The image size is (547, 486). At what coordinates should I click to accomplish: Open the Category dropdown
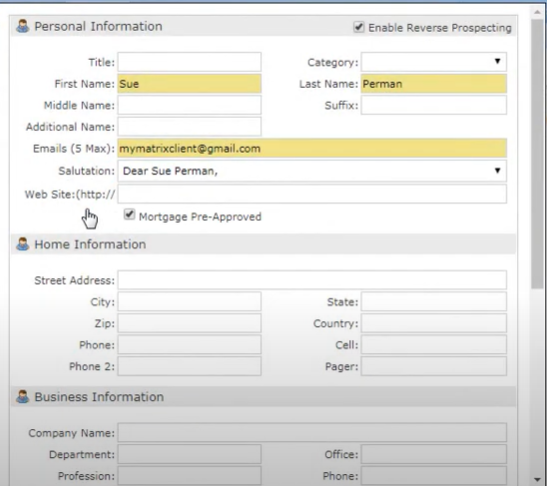click(x=434, y=62)
